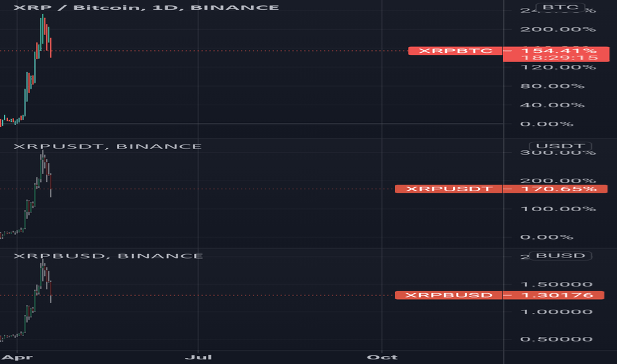Click the XRP / Bitcoin, 1D, BINANCE title
Viewport: 617px width, 364px height.
(x=146, y=7)
